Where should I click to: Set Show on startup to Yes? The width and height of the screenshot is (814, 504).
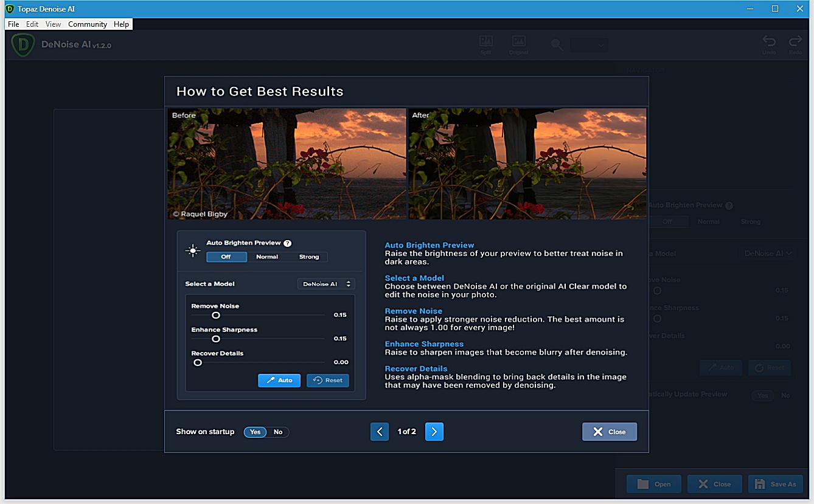[256, 432]
